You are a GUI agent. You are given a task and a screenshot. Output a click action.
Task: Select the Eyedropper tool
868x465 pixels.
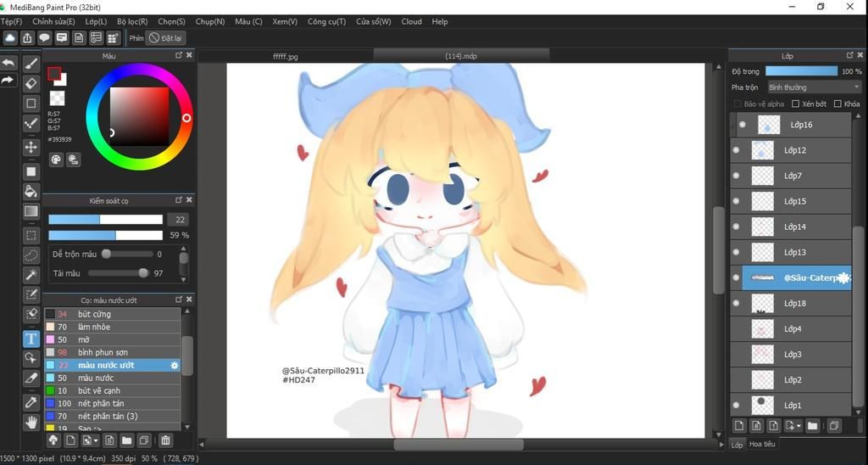[31, 402]
